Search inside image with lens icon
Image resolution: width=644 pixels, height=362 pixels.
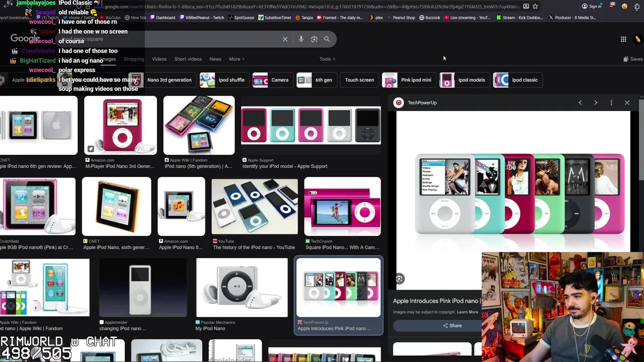(x=399, y=279)
